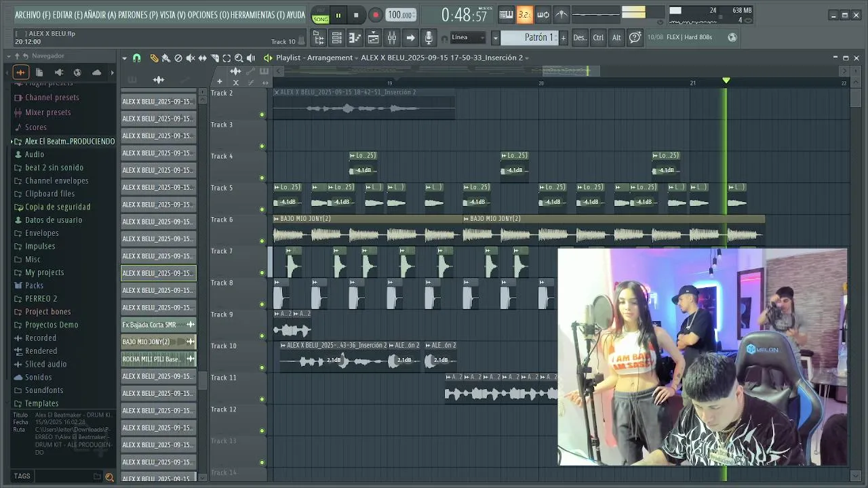Open the Piano roll view icon
The image size is (868, 488).
click(x=355, y=38)
